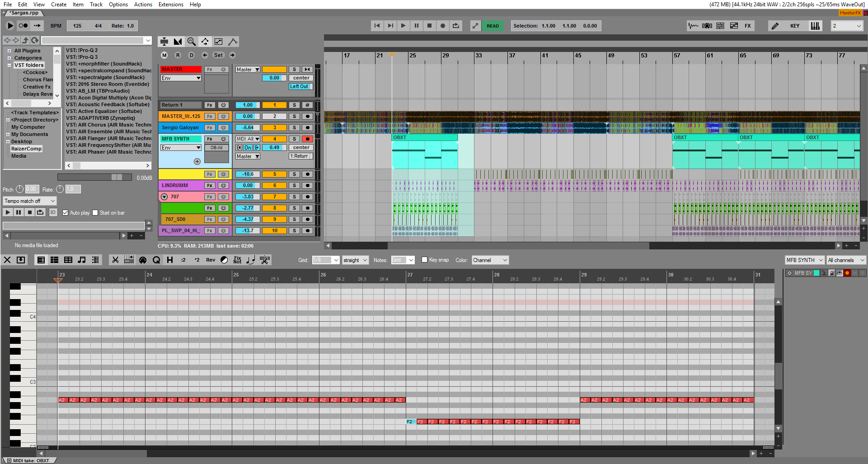Toggle repeat loop in the main transport
Screen dimensions: 868x464
pos(456,26)
